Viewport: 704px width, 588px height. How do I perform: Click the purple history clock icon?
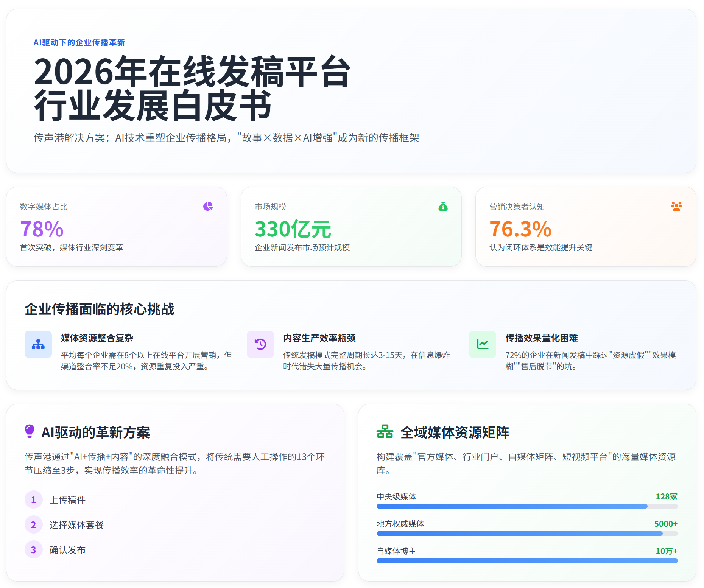click(260, 344)
